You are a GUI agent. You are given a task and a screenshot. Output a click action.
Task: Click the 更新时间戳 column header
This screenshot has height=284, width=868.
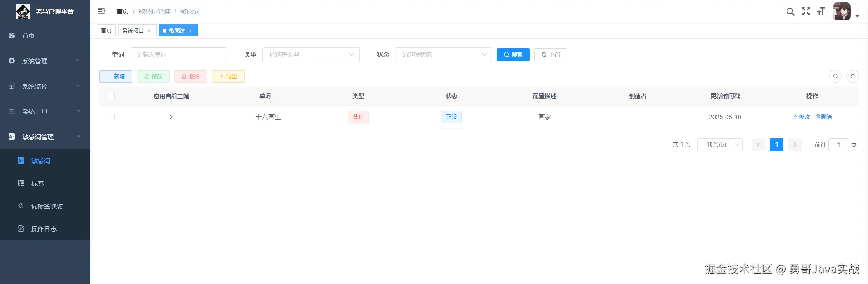pos(725,96)
